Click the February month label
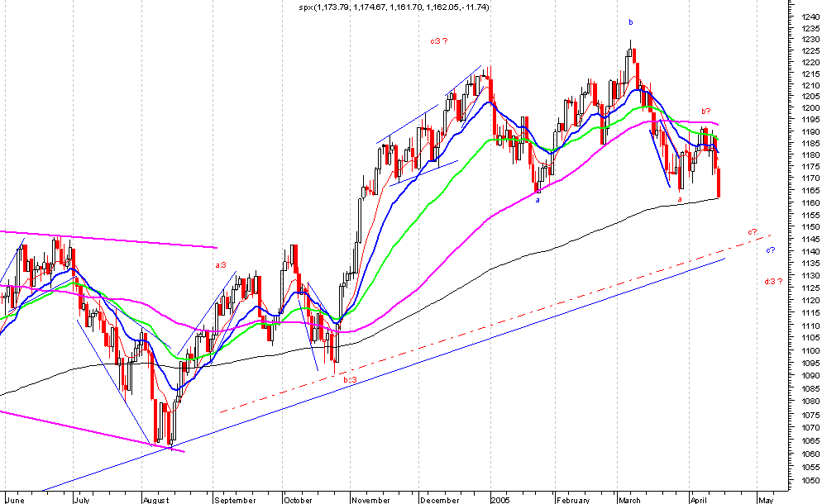This screenshot has height=504, width=822. click(573, 500)
